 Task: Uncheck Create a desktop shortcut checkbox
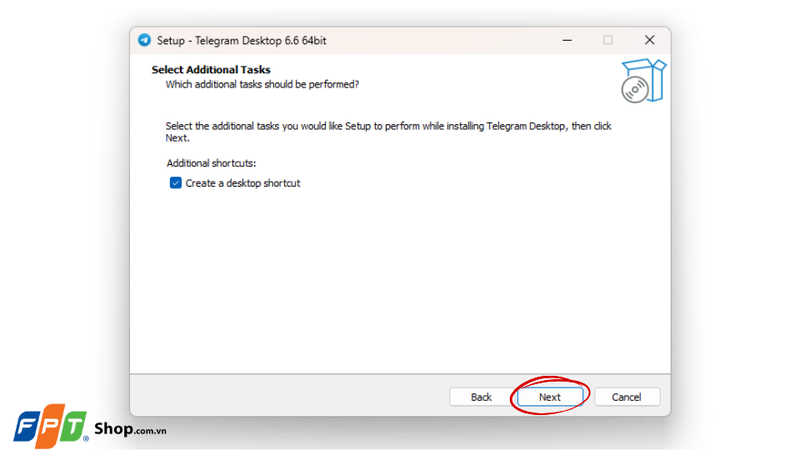(x=176, y=183)
